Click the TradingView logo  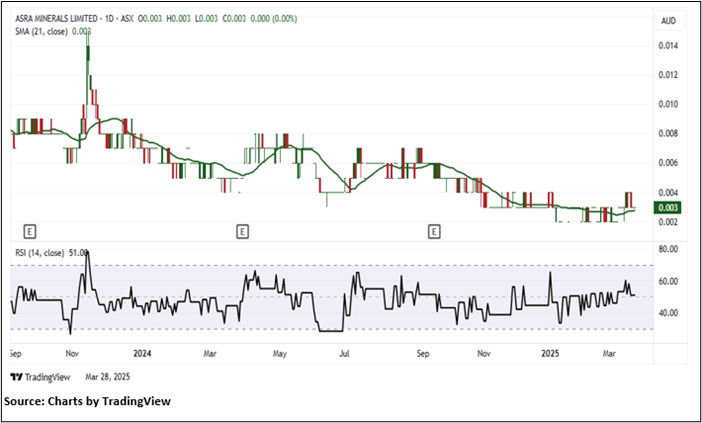click(40, 377)
